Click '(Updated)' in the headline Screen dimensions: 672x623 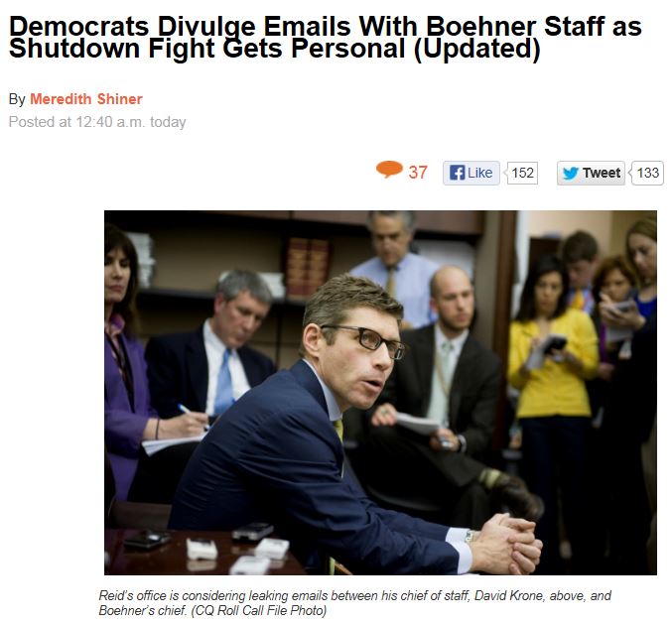(477, 49)
